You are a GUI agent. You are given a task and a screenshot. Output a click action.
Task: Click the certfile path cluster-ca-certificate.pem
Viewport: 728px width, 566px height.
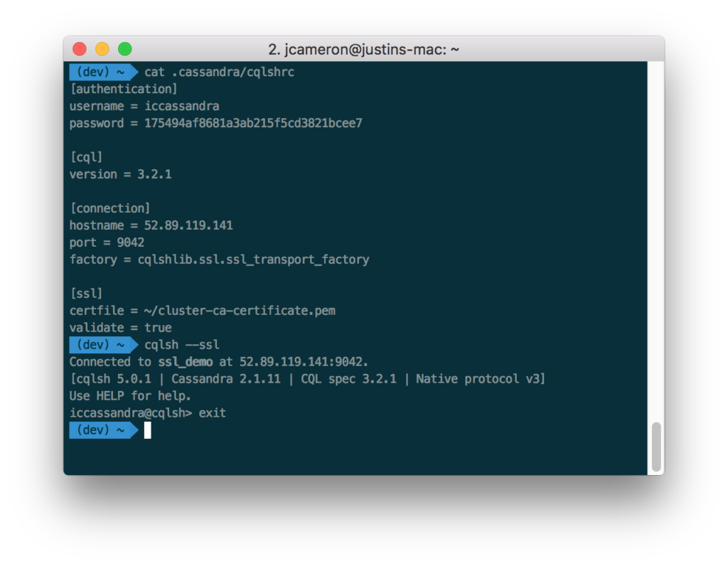click(x=240, y=311)
